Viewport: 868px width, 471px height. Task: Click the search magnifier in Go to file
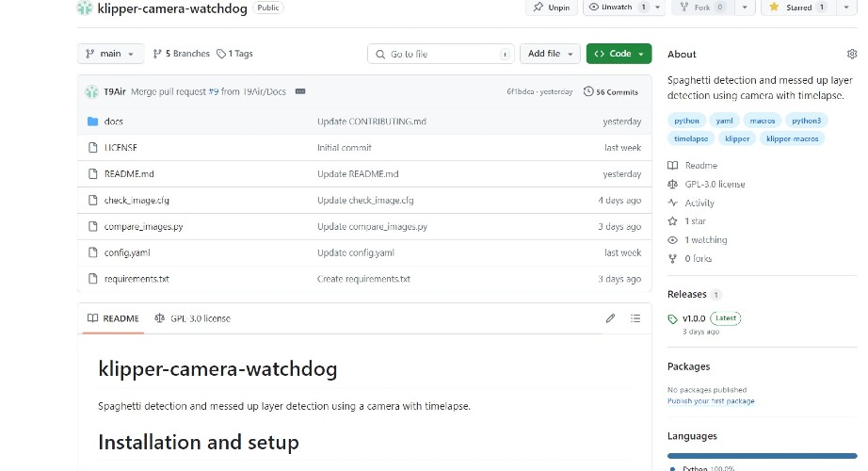[x=380, y=54]
